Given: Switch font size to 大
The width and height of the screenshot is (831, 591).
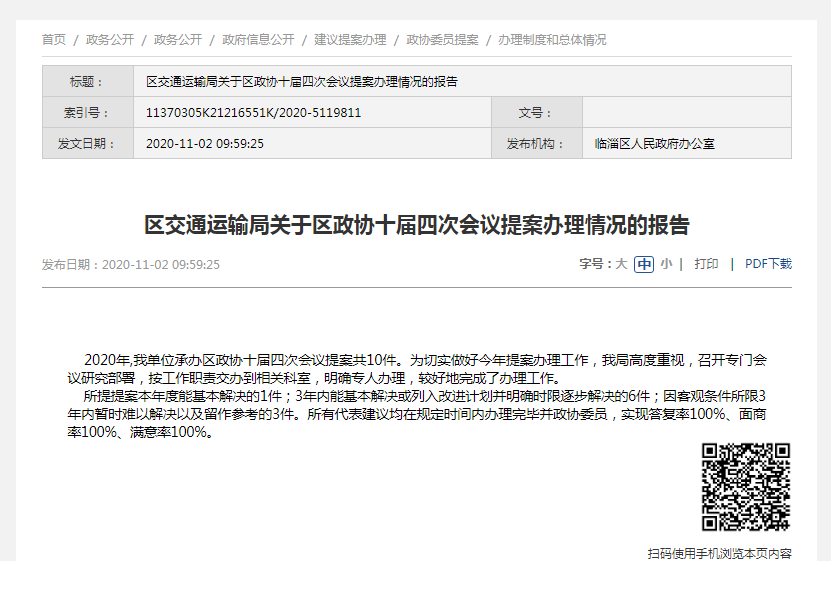Looking at the screenshot, I should coord(621,264).
